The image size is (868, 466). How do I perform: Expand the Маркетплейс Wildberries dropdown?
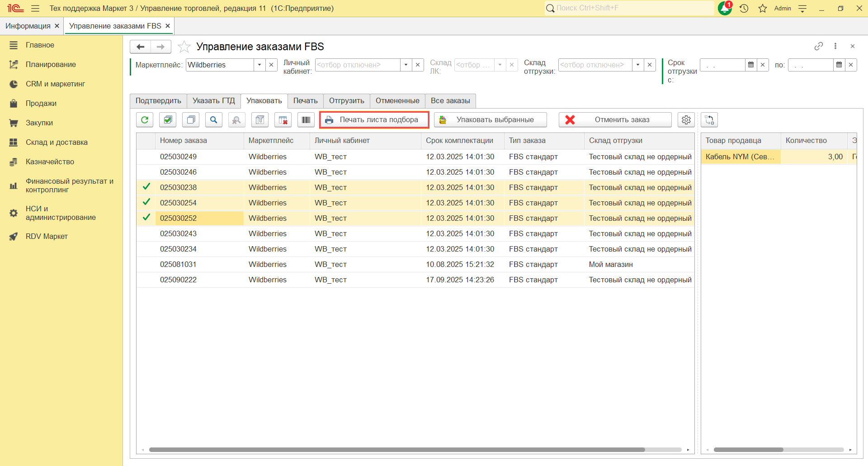tap(259, 65)
